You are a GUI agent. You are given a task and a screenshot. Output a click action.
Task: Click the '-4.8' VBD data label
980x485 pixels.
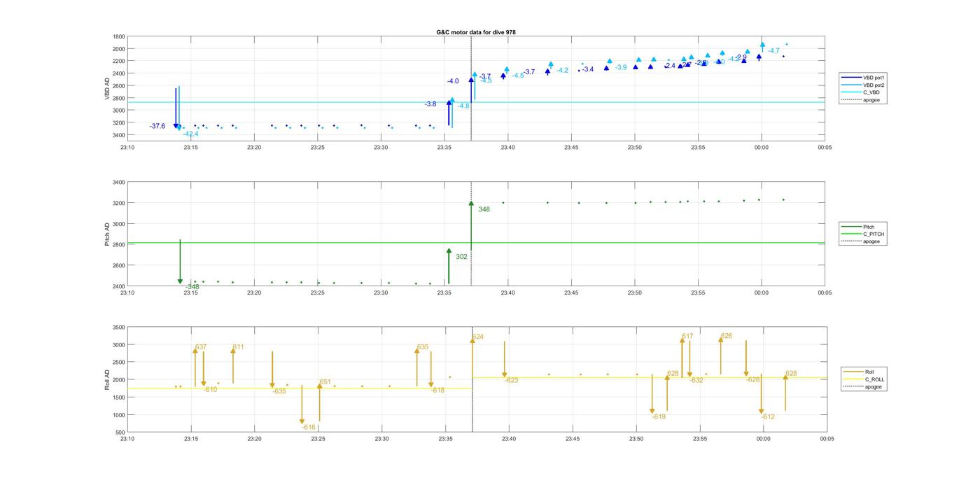(463, 106)
